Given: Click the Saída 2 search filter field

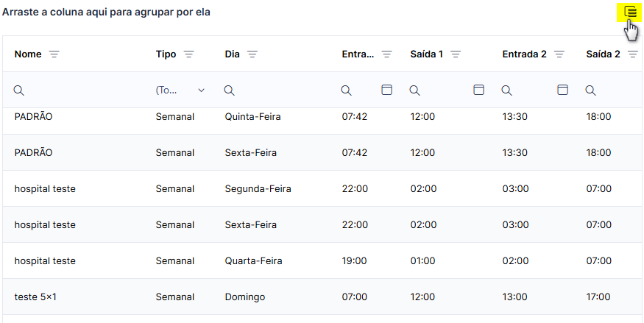Looking at the screenshot, I should pyautogui.click(x=612, y=90).
